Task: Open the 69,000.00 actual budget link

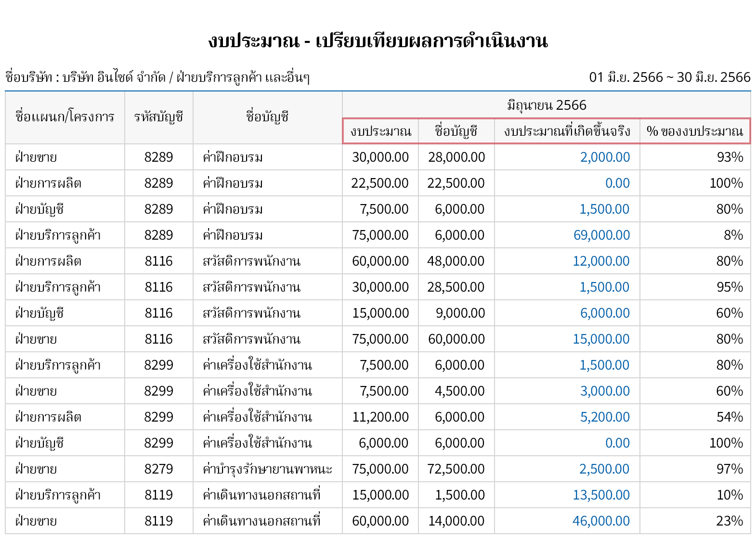Action: point(601,235)
